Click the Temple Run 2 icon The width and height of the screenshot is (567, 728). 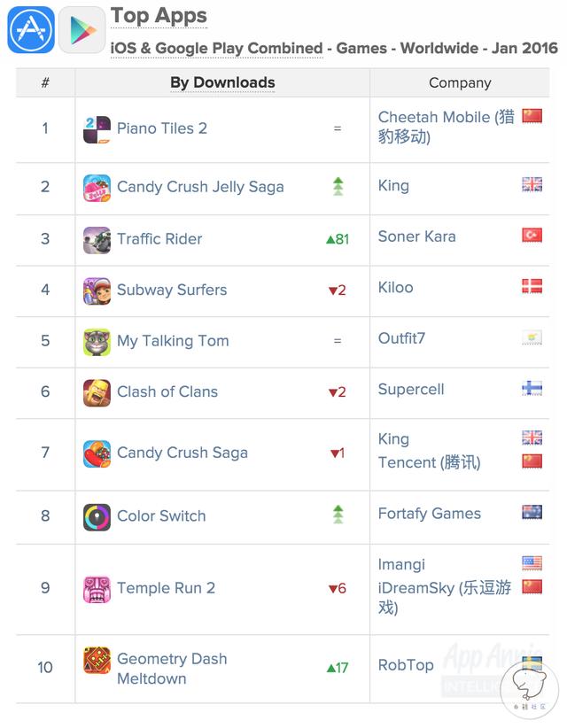[97, 589]
